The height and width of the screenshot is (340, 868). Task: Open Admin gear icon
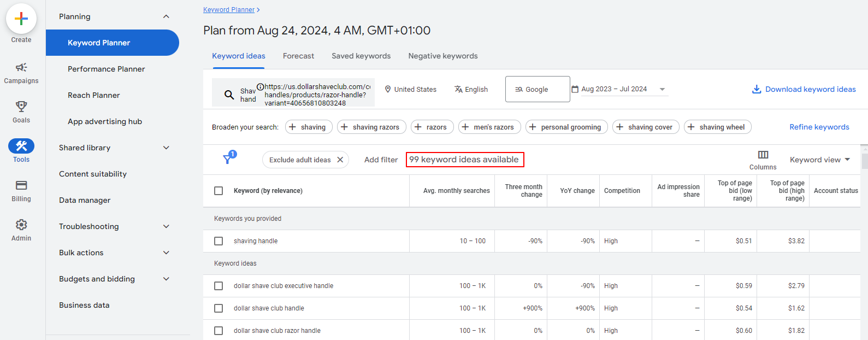click(x=21, y=225)
